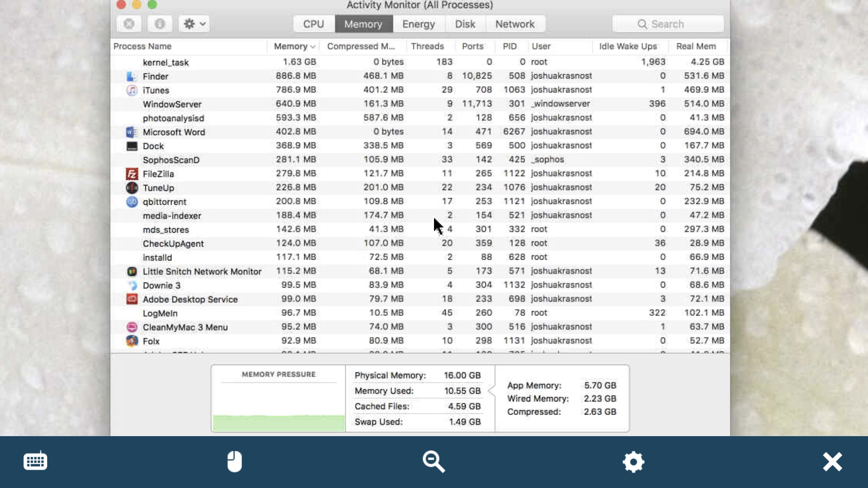Close the remote session with X icon

(833, 462)
